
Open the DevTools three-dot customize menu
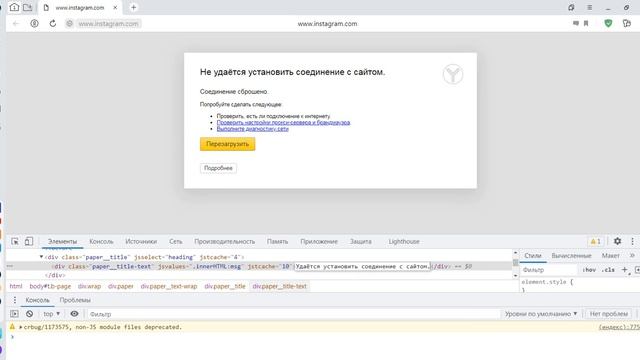click(633, 241)
